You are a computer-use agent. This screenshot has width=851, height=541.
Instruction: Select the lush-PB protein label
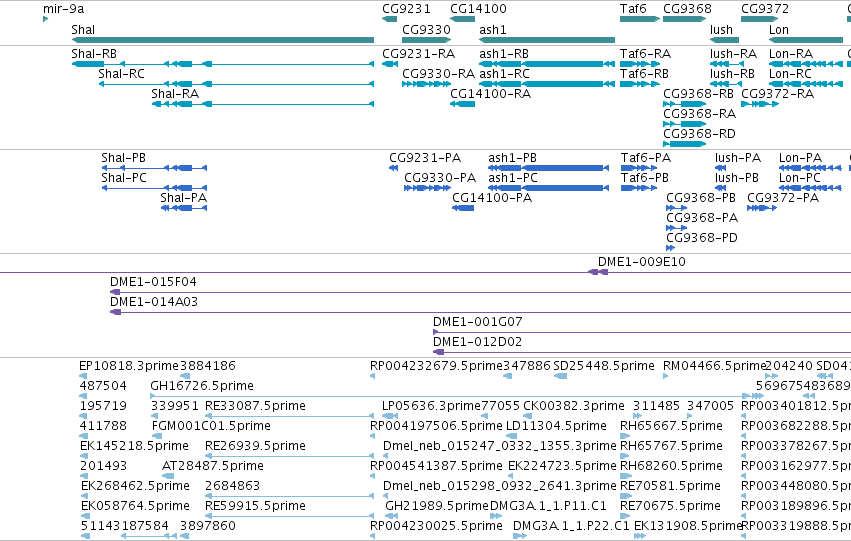click(x=736, y=178)
